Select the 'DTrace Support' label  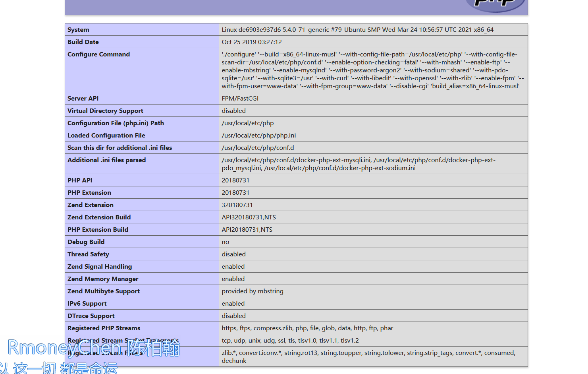[91, 316]
